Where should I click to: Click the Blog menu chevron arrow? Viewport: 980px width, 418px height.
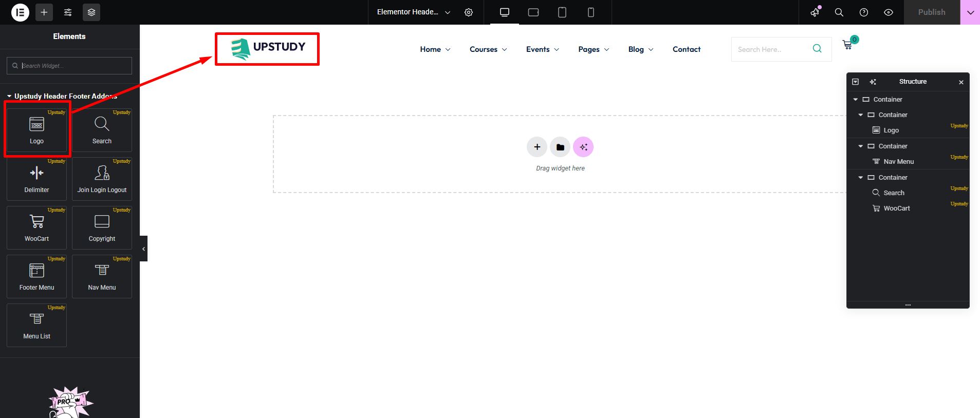(x=651, y=50)
